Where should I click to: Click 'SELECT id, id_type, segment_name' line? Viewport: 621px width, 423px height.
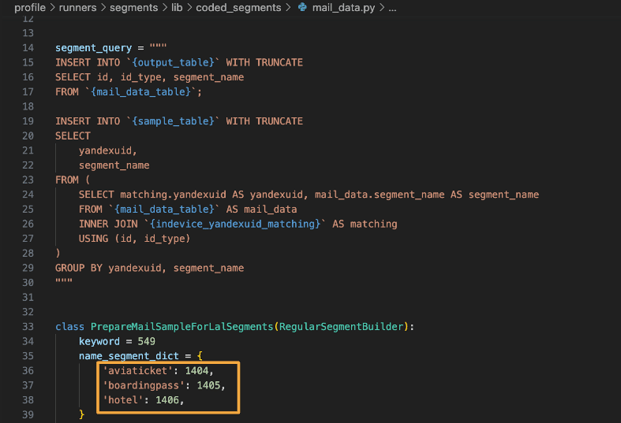click(149, 77)
